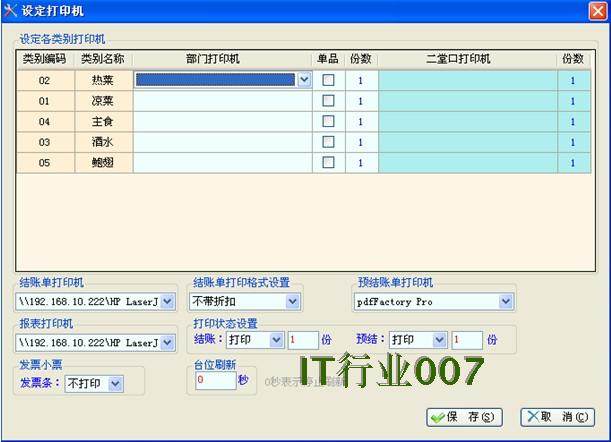Click last-column 份数 value in 酒水 row
The width and height of the screenshot is (611, 442).
[574, 142]
